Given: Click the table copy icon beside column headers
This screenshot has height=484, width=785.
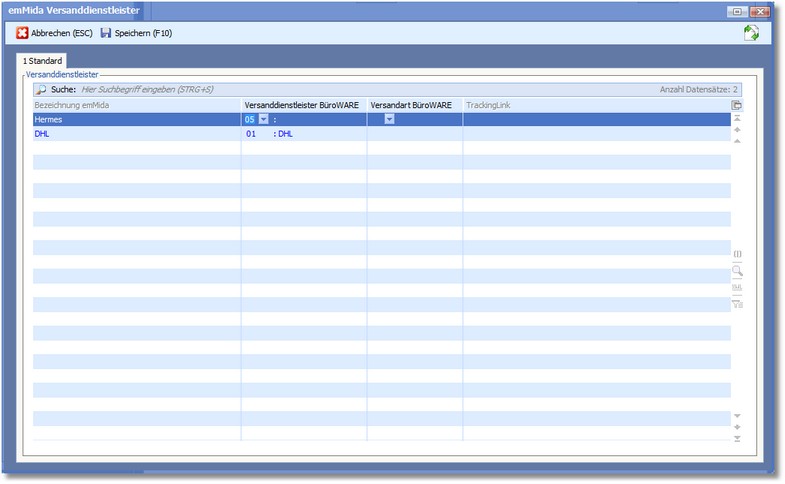Looking at the screenshot, I should [737, 105].
